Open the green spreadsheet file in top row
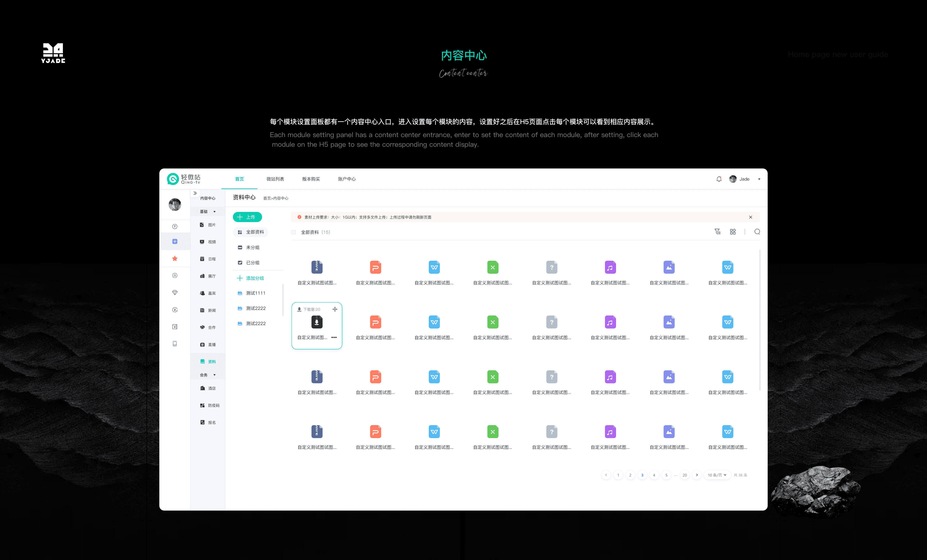927x560 pixels. (x=492, y=267)
